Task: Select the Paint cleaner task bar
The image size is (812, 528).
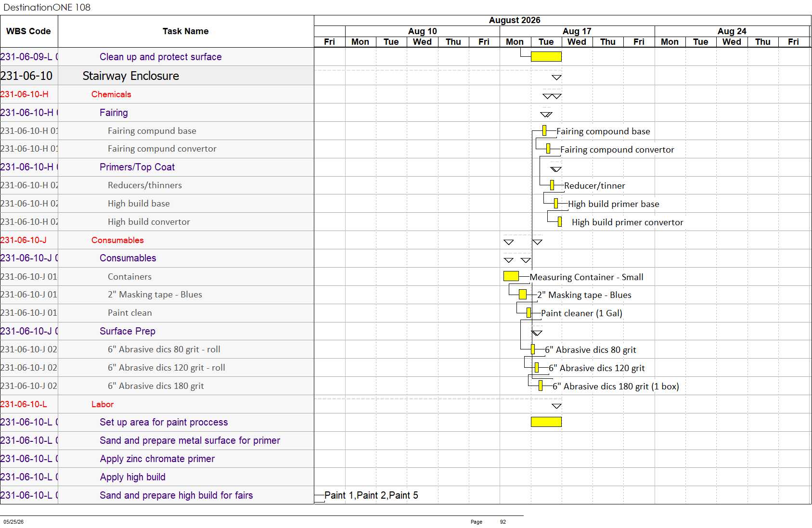Action: [x=529, y=313]
